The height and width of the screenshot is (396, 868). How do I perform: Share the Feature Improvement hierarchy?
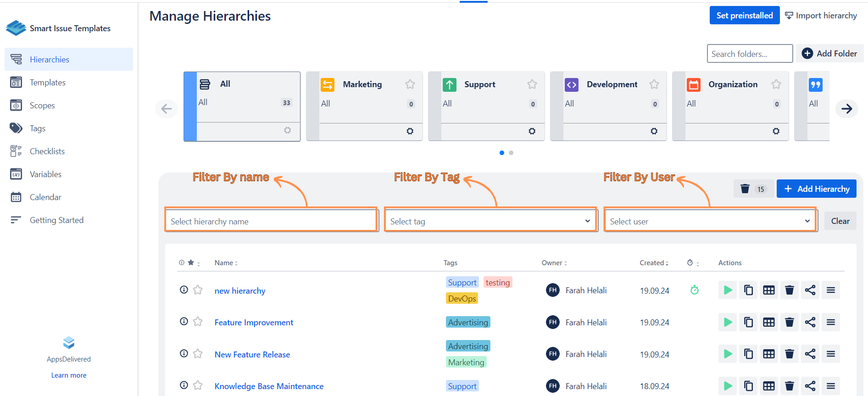coord(810,322)
